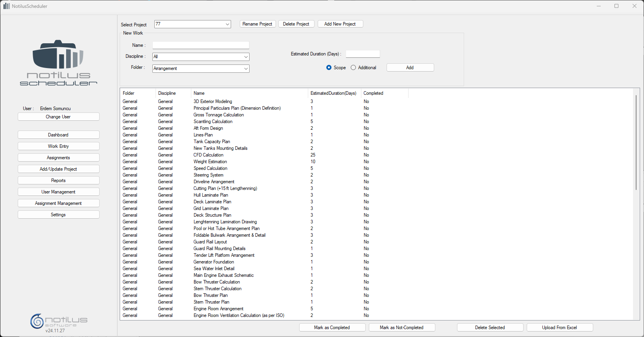Screen dimensions: 644x337
Task: Select the Scope radio button
Action: click(x=329, y=68)
